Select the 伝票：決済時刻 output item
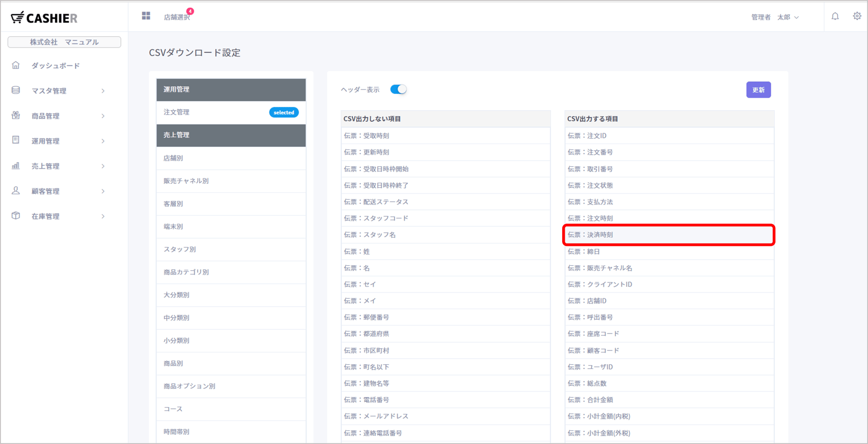This screenshot has height=444, width=868. point(668,235)
